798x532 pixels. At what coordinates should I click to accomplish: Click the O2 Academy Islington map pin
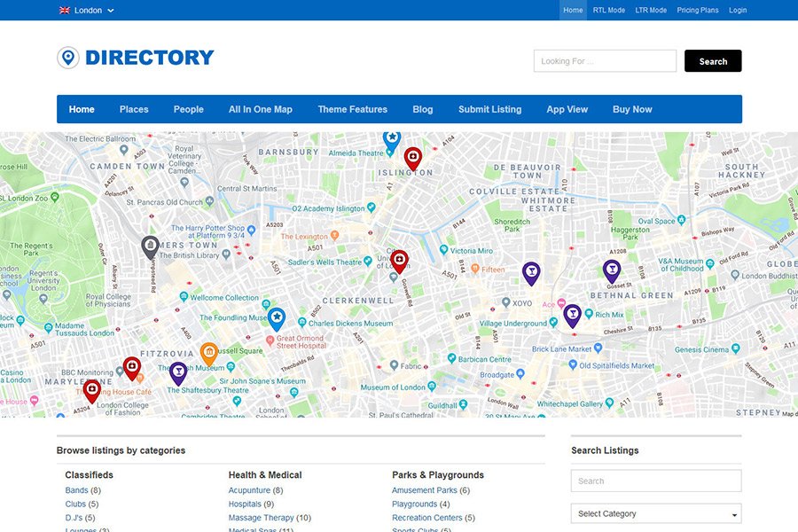[371, 207]
